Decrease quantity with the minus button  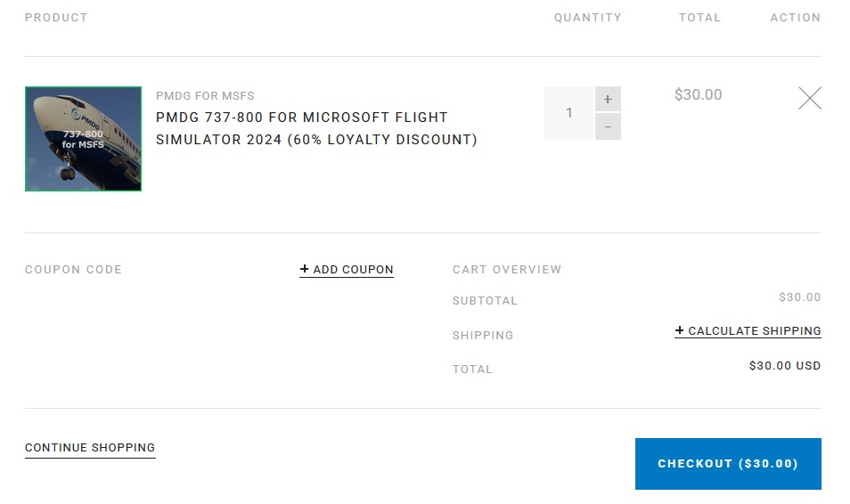tap(608, 126)
